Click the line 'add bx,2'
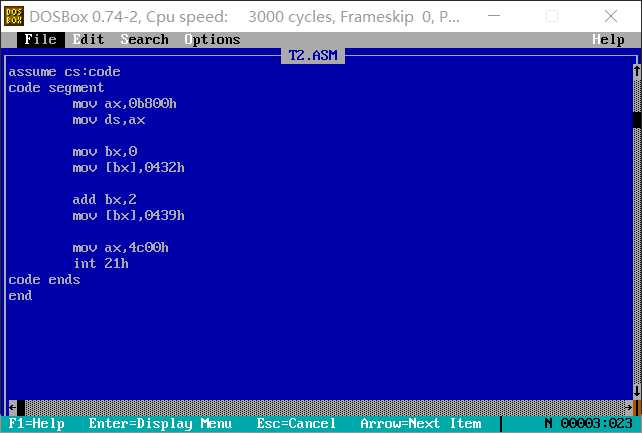This screenshot has height=433, width=642. (104, 199)
